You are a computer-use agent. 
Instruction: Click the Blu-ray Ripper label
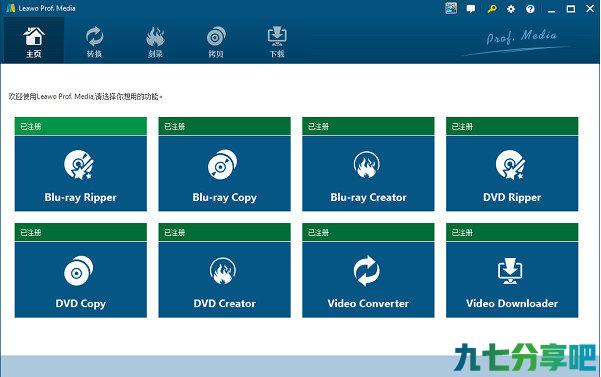point(80,198)
